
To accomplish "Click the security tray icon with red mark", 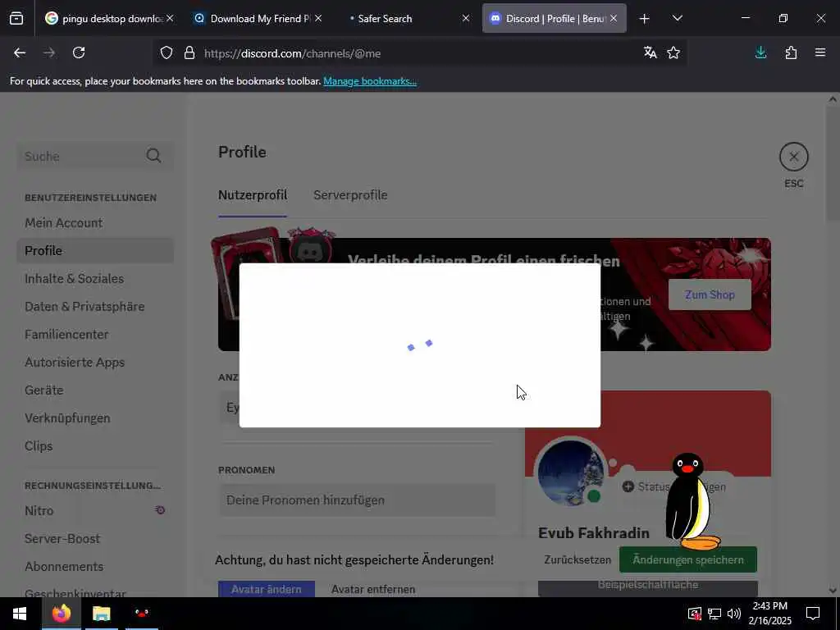I will click(x=694, y=614).
